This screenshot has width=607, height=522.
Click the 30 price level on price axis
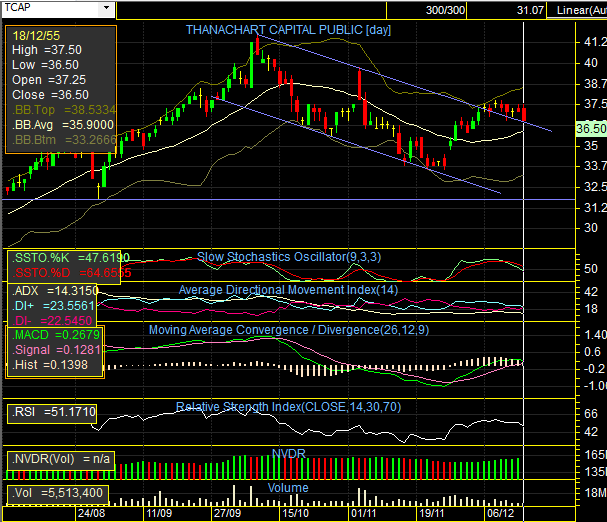(591, 228)
